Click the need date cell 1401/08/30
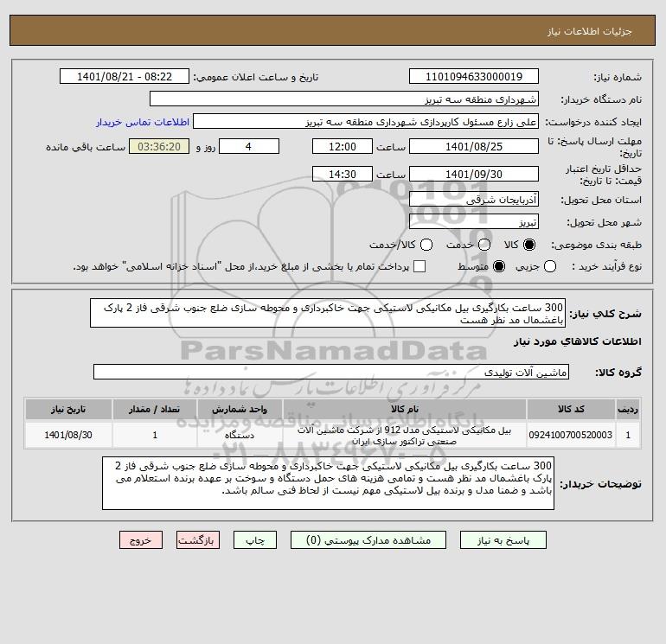The image size is (666, 644). click(68, 435)
